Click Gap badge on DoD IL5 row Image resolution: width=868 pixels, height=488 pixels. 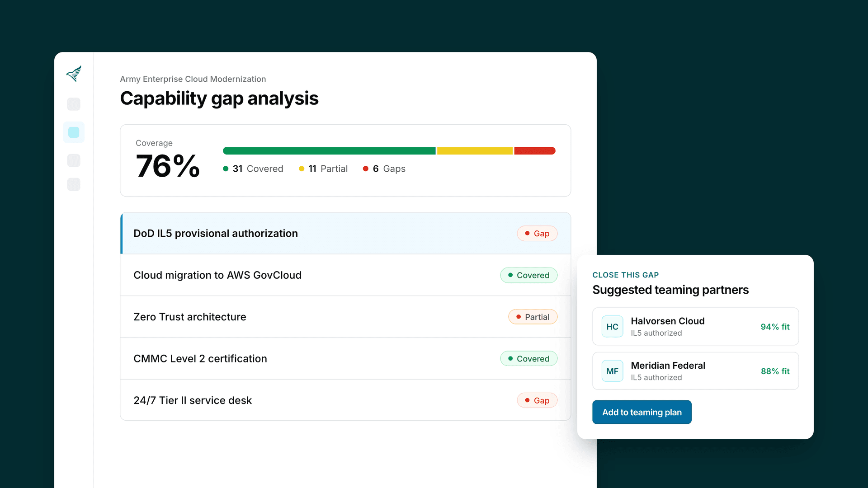pyautogui.click(x=537, y=234)
